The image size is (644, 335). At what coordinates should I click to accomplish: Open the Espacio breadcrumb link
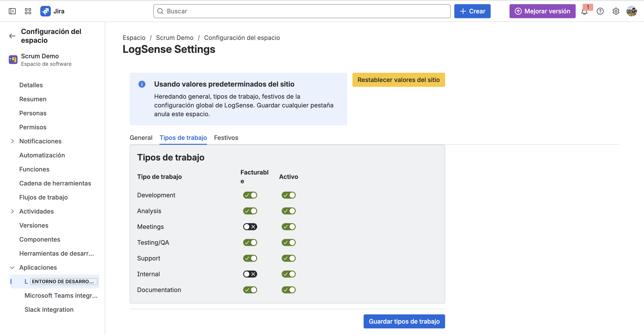pyautogui.click(x=134, y=37)
